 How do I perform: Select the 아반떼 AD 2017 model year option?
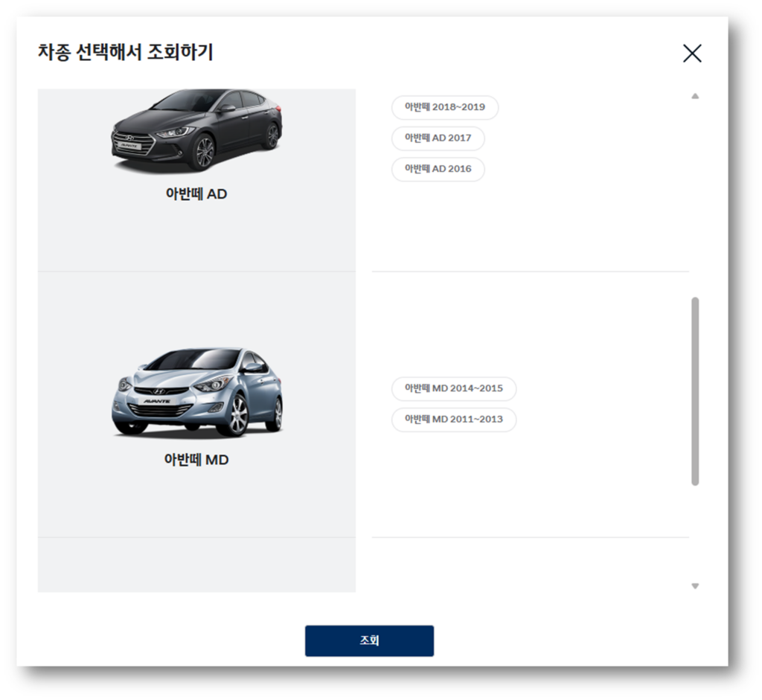tap(438, 138)
